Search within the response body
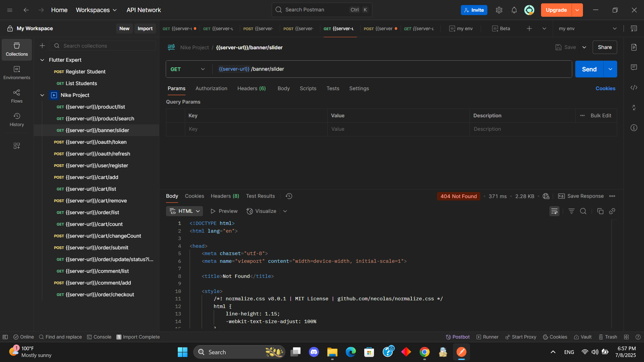 click(583, 211)
